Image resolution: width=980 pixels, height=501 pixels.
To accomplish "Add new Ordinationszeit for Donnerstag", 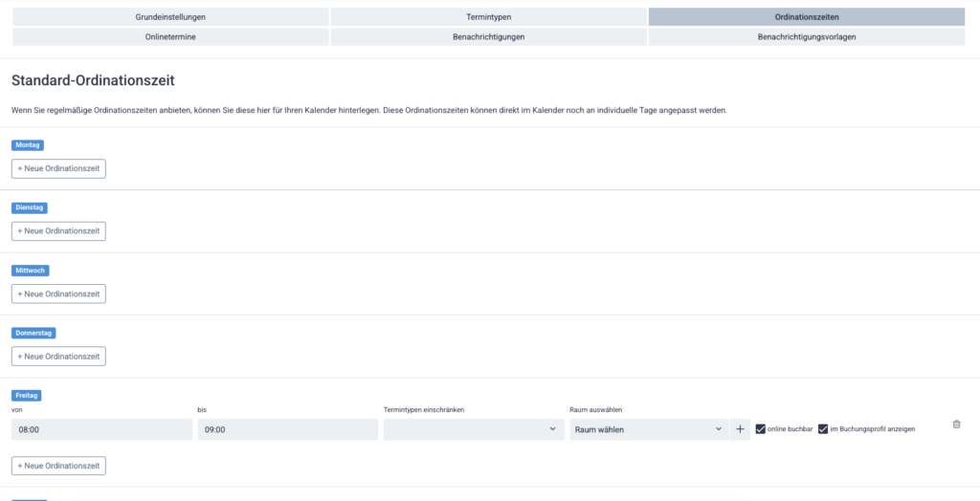I will point(58,356).
